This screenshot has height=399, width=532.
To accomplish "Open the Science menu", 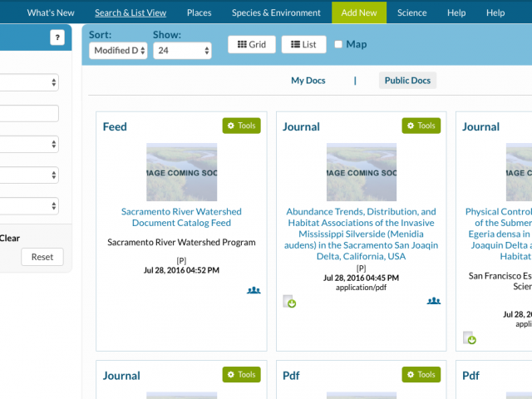I will point(412,13).
